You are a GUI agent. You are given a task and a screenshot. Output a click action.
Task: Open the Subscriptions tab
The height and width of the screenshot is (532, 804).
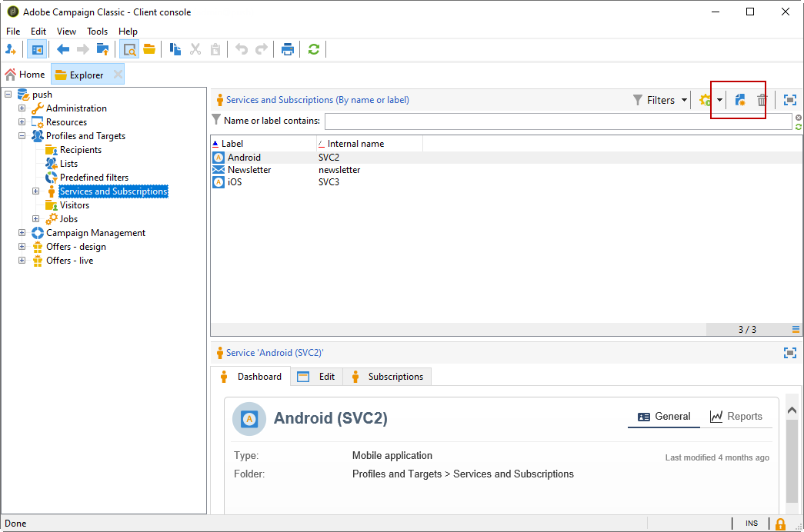[387, 377]
